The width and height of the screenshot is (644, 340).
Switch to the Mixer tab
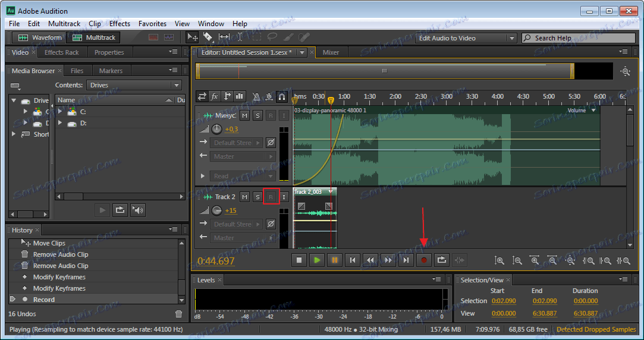tap(331, 52)
